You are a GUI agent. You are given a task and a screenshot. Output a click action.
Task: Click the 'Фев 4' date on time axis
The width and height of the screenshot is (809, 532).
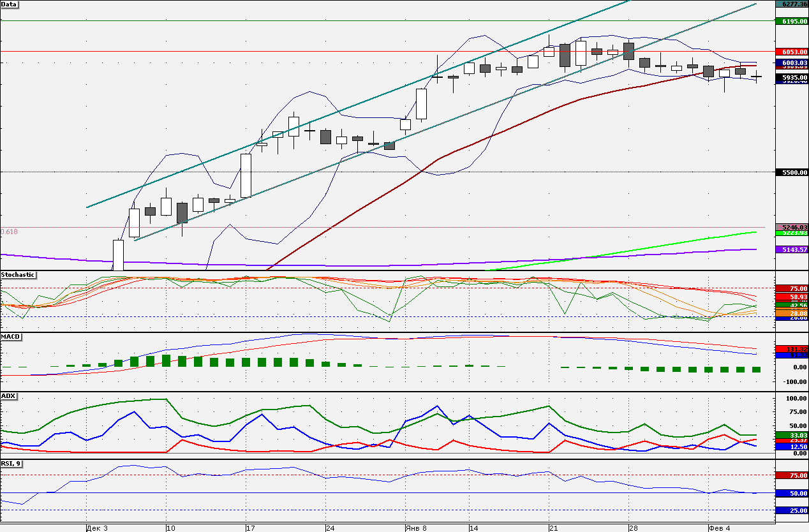click(x=719, y=528)
